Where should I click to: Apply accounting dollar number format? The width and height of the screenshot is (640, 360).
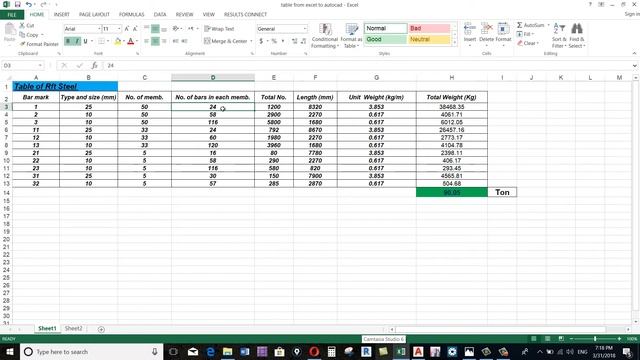tap(261, 41)
